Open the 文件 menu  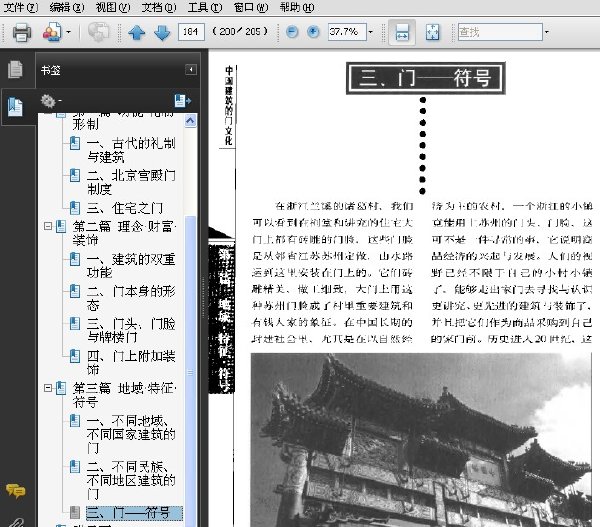(21, 7)
